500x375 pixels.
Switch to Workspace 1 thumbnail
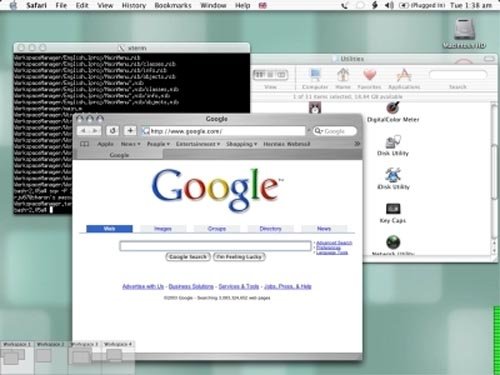[17, 357]
